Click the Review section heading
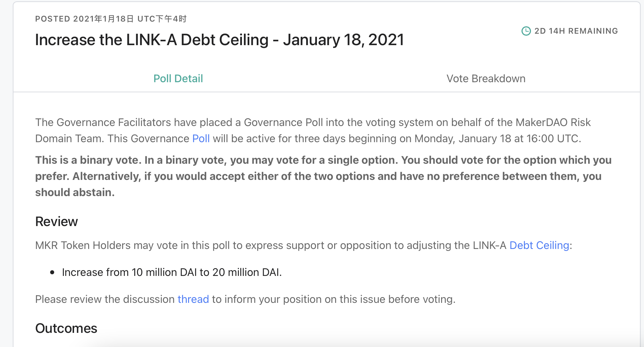Screen dimensions: 644x347 point(57,222)
